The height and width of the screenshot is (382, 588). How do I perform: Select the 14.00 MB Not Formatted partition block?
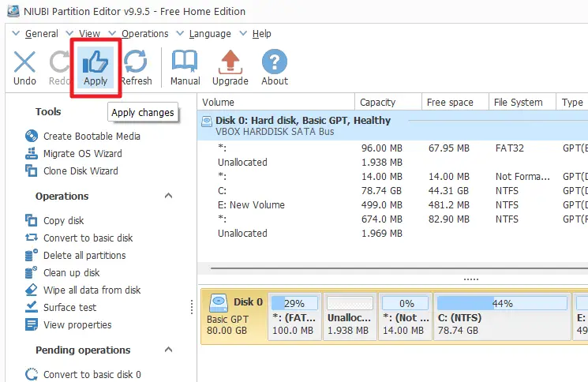(x=405, y=316)
